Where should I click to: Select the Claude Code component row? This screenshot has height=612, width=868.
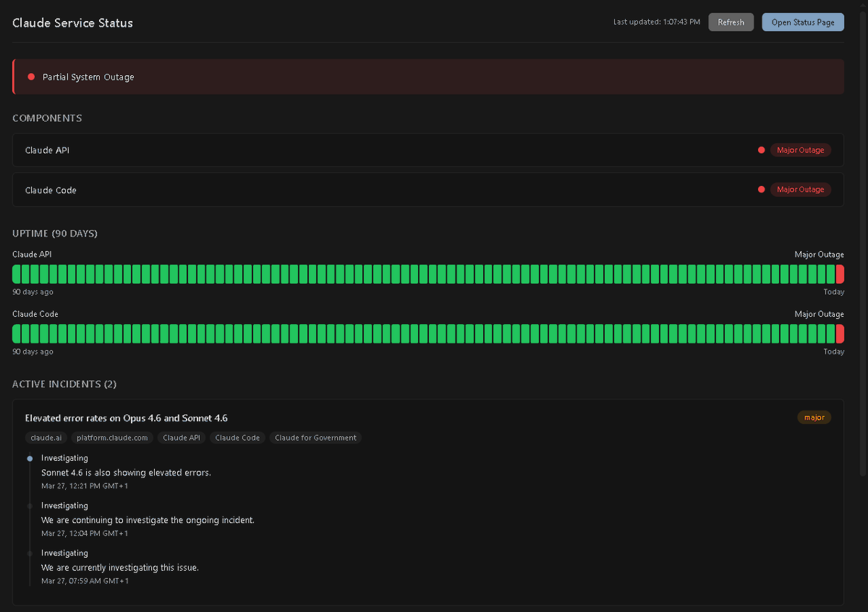coord(428,190)
